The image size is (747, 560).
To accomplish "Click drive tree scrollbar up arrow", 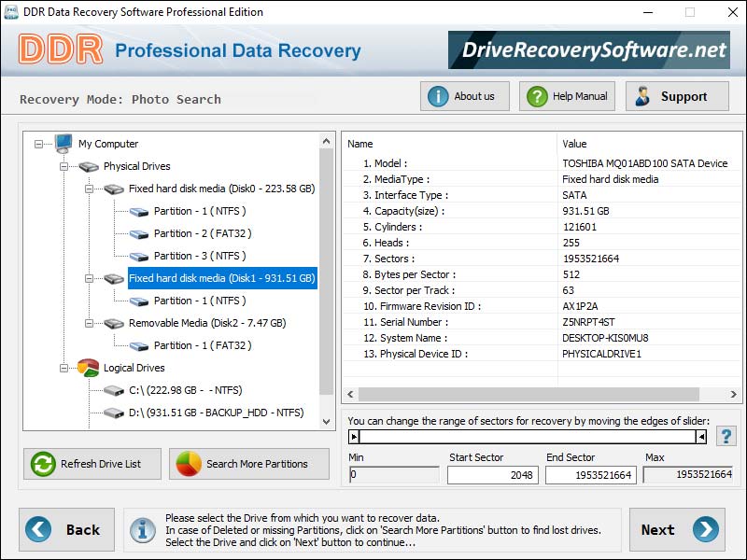I will click(x=326, y=141).
